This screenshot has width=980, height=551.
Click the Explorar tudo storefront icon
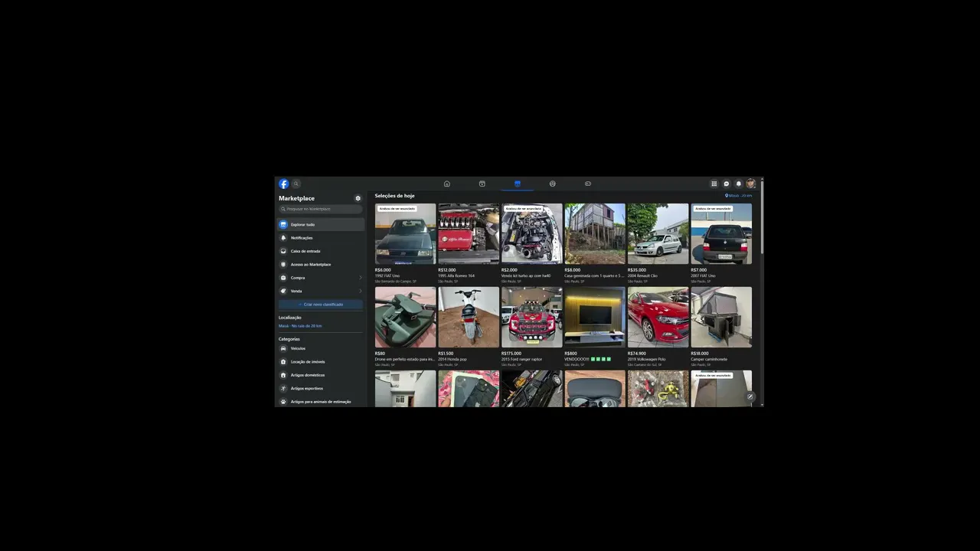tap(283, 224)
